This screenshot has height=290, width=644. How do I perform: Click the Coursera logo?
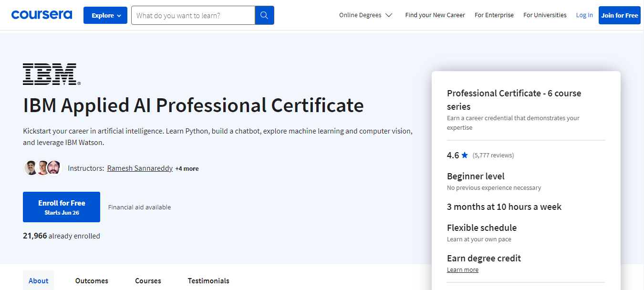42,15
